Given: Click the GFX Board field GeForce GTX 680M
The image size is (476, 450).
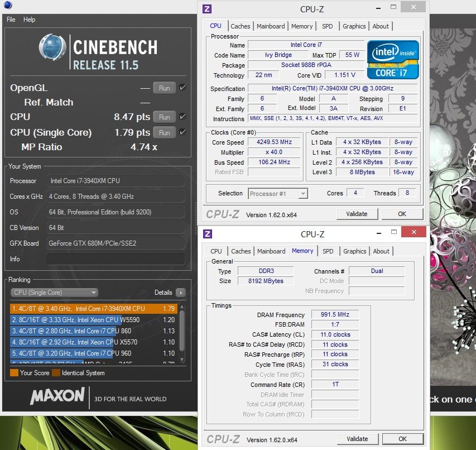Looking at the screenshot, I should pos(116,243).
